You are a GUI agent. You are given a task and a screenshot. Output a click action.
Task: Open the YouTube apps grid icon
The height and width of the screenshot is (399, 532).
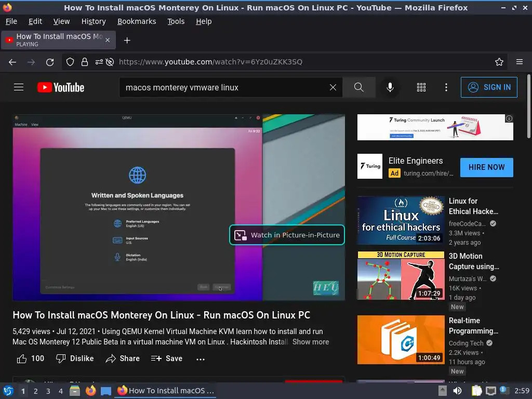click(421, 87)
